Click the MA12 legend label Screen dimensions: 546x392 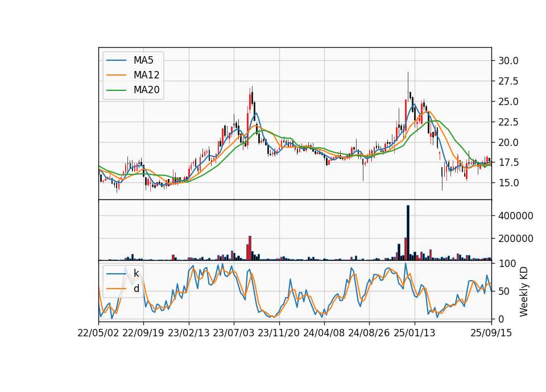click(146, 75)
